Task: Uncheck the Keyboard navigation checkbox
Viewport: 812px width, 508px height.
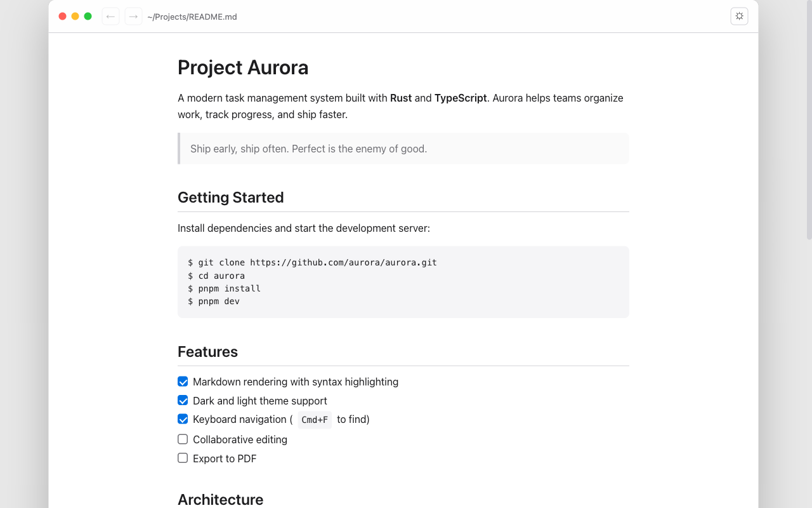Action: point(183,419)
